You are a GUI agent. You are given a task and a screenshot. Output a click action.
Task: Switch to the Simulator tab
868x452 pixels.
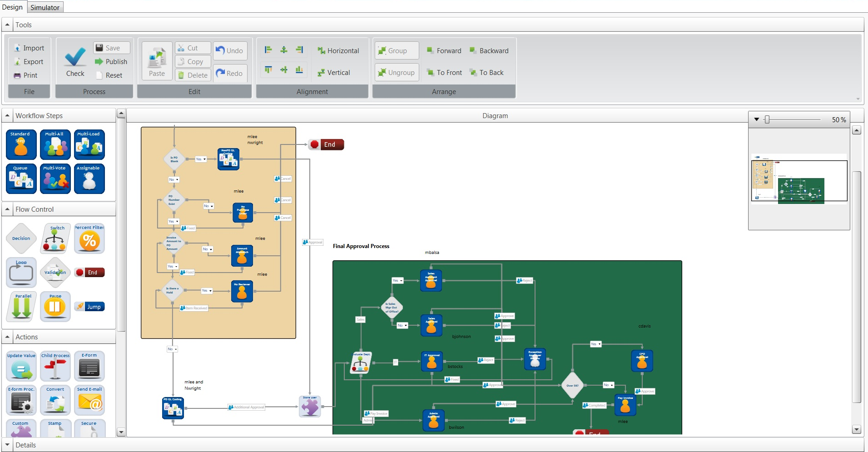pyautogui.click(x=45, y=7)
